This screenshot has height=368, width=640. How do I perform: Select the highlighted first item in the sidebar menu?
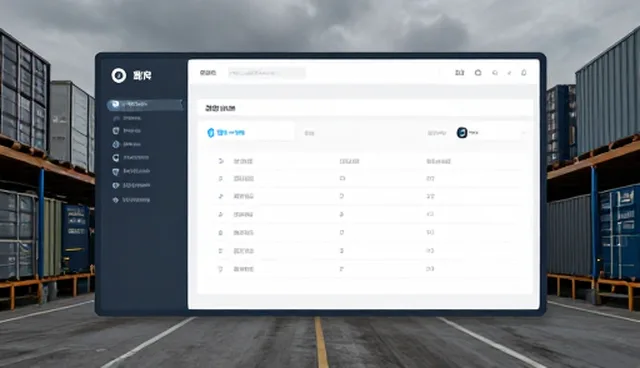(145, 104)
